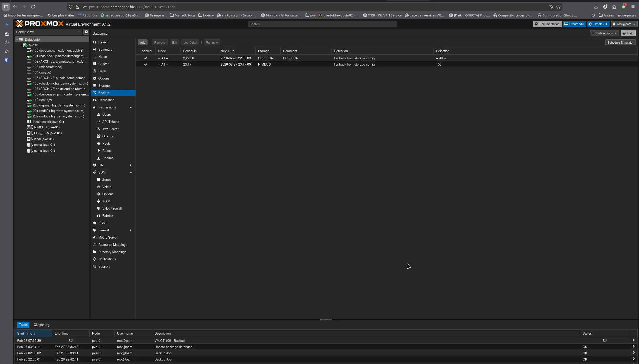Open the Replication section in the menu
Screen dimensions: 639x364
point(106,100)
